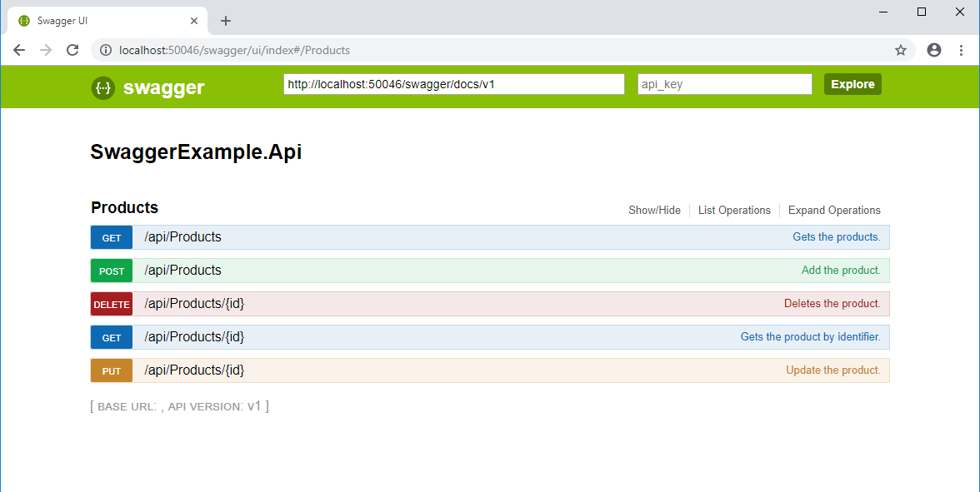This screenshot has height=492, width=980.
Task: Minimize the browser window
Action: coord(883,12)
